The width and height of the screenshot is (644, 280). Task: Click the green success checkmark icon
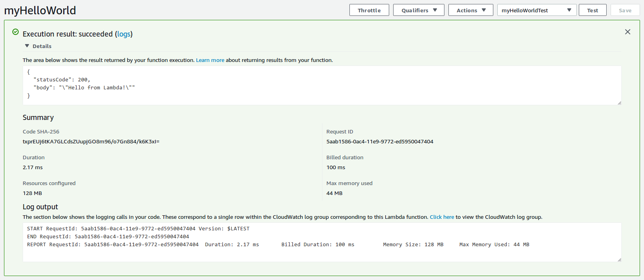click(16, 32)
